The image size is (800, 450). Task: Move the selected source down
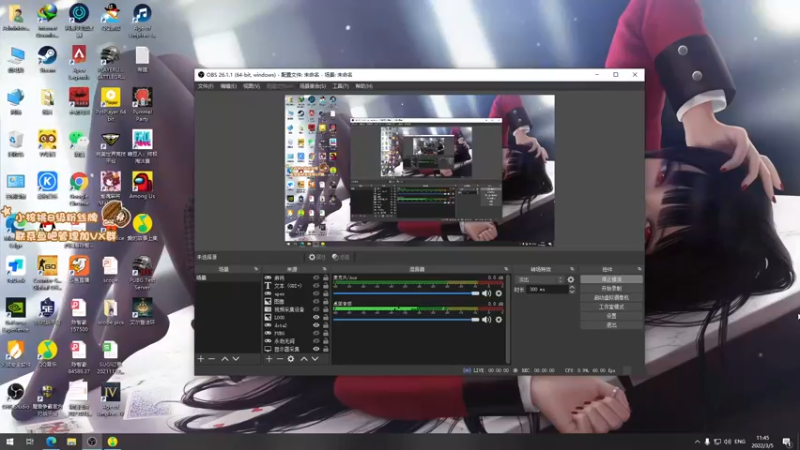coord(315,359)
